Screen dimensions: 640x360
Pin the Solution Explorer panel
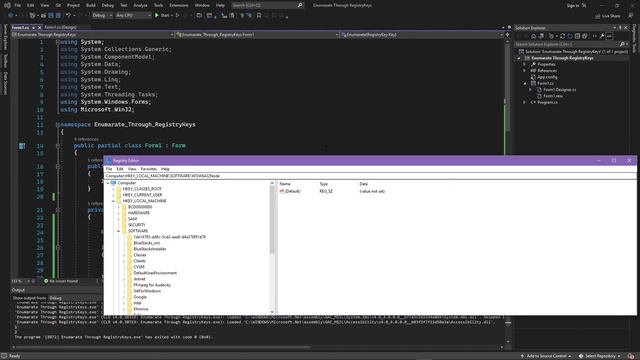pos(620,28)
